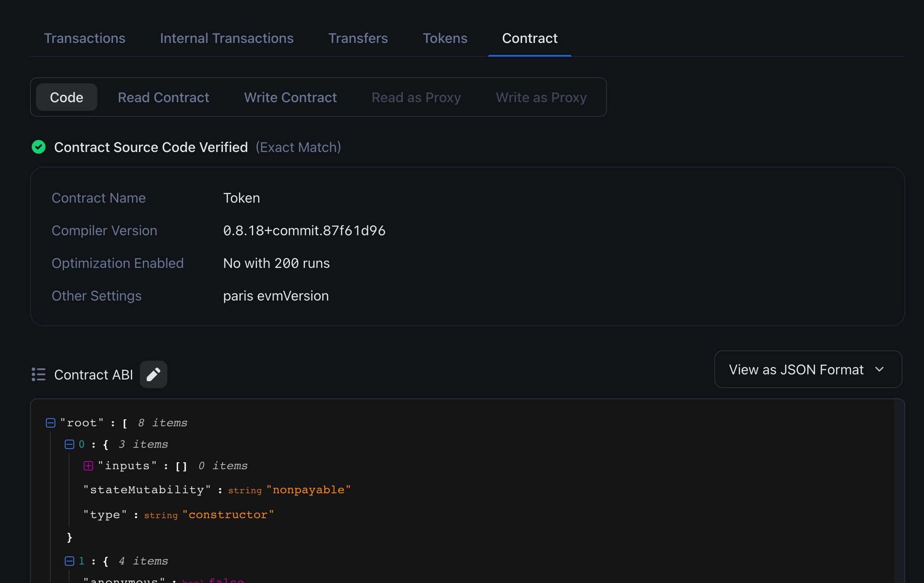Image resolution: width=924 pixels, height=583 pixels.
Task: Select the Write Contract section
Action: coord(290,97)
